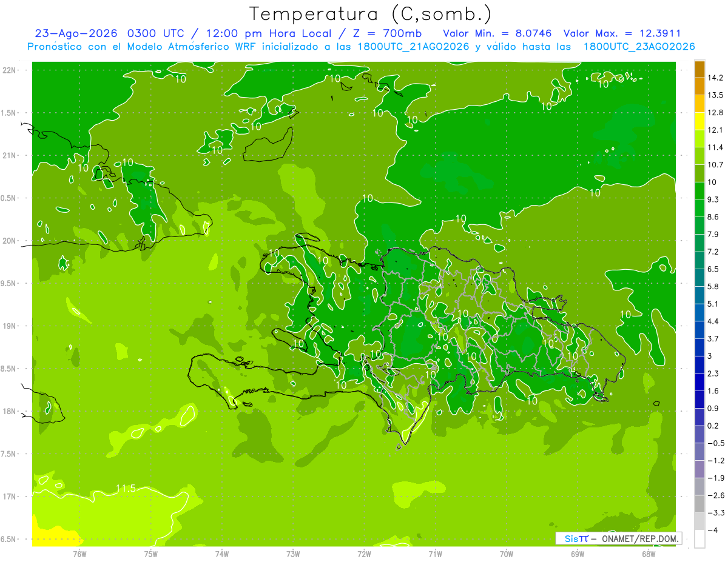Pick the blue band between 3.7 and 3
The image size is (728, 562).
[699, 347]
